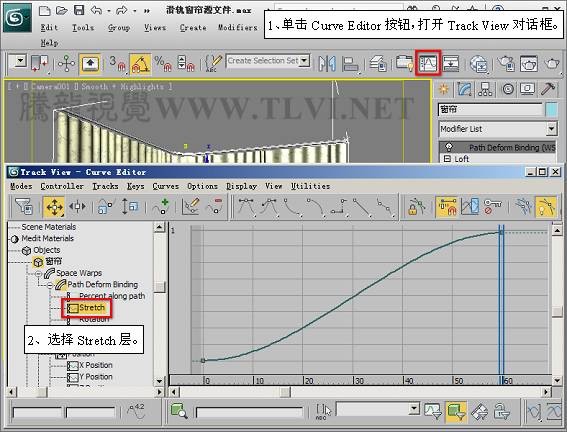Open Track View Modes menu

(x=21, y=186)
